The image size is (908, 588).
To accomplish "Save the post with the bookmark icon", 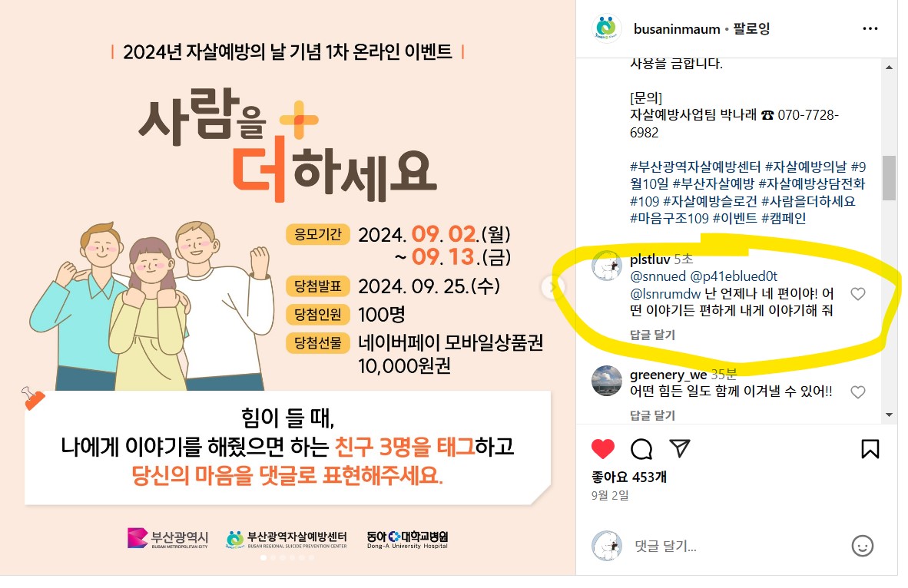I will pyautogui.click(x=870, y=449).
